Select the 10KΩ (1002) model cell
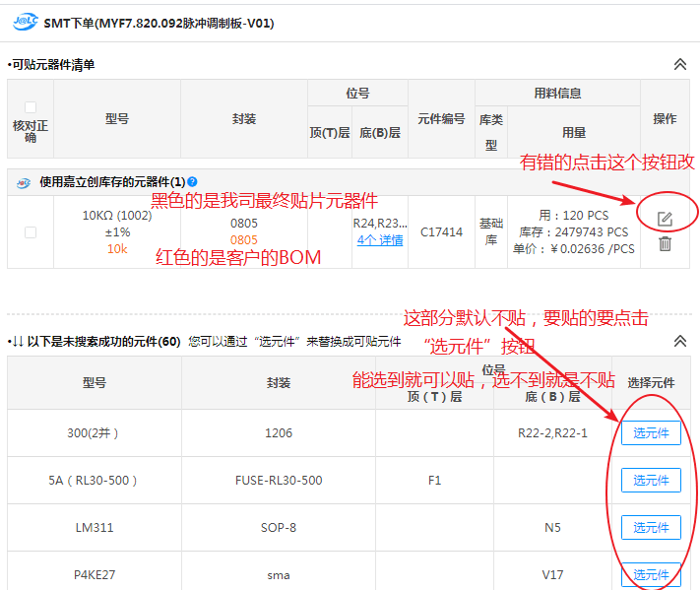 [x=116, y=215]
